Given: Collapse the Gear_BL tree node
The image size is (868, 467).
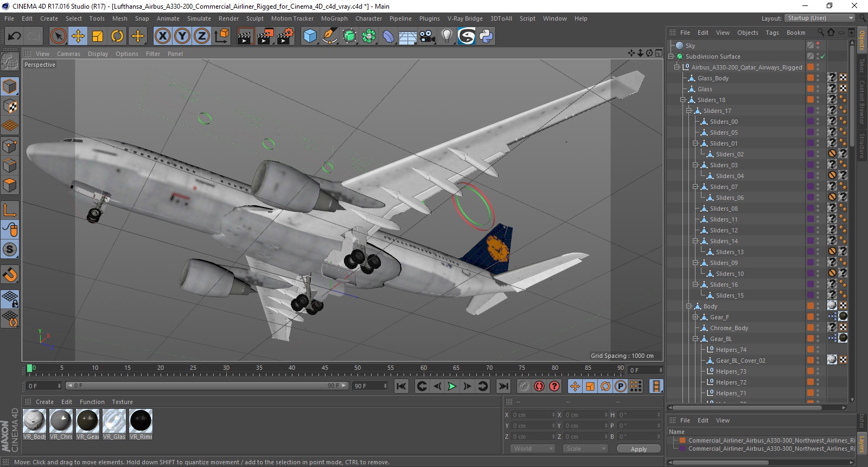Looking at the screenshot, I should pyautogui.click(x=695, y=339).
